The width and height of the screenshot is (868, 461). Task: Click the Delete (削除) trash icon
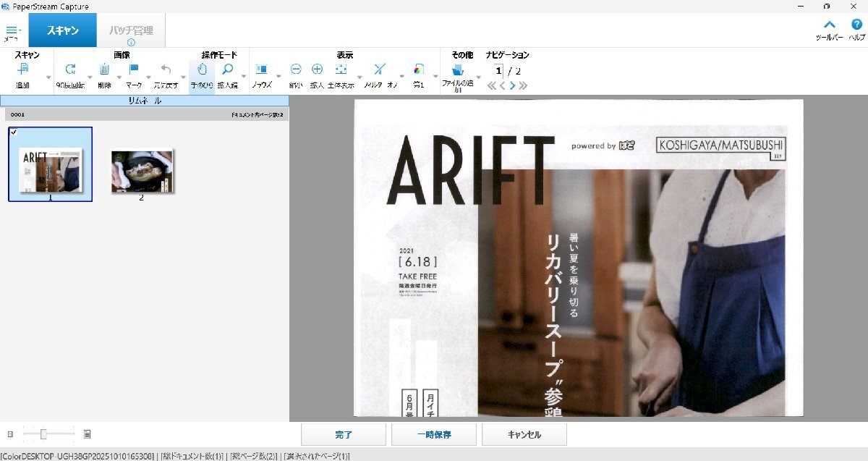pyautogui.click(x=104, y=70)
